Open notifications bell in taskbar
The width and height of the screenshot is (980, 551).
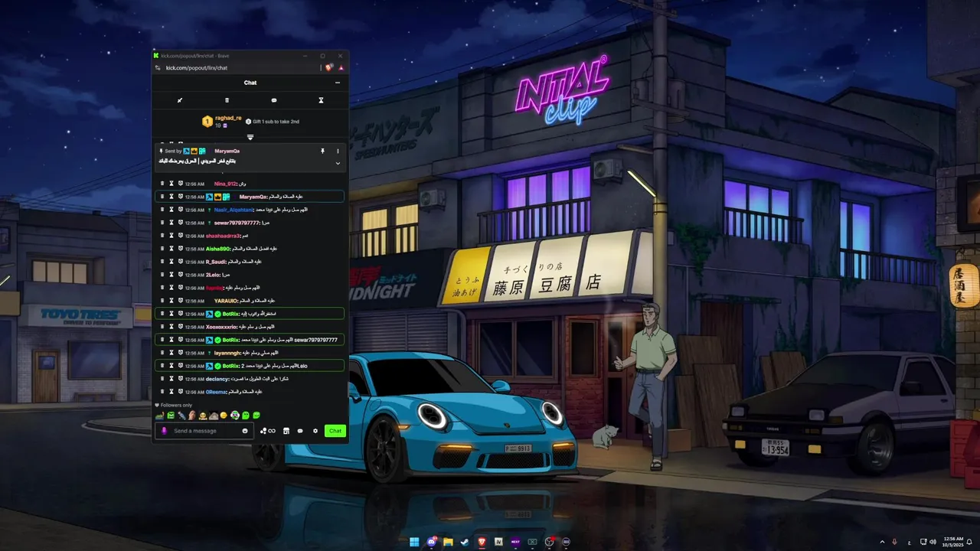tap(969, 542)
